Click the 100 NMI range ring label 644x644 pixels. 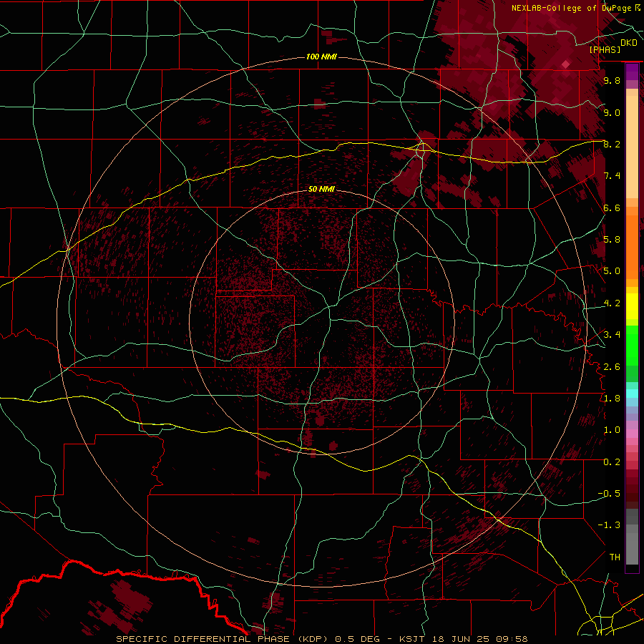tap(321, 57)
